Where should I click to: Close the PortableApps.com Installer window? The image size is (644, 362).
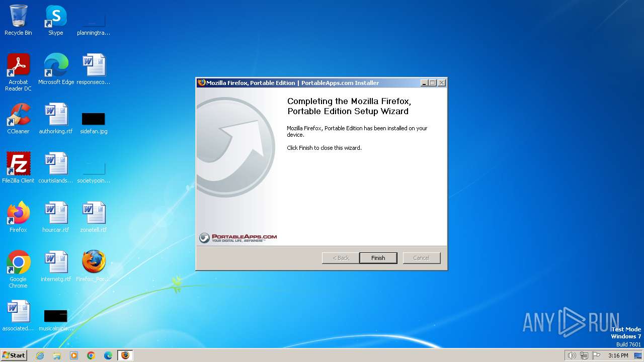tap(442, 83)
